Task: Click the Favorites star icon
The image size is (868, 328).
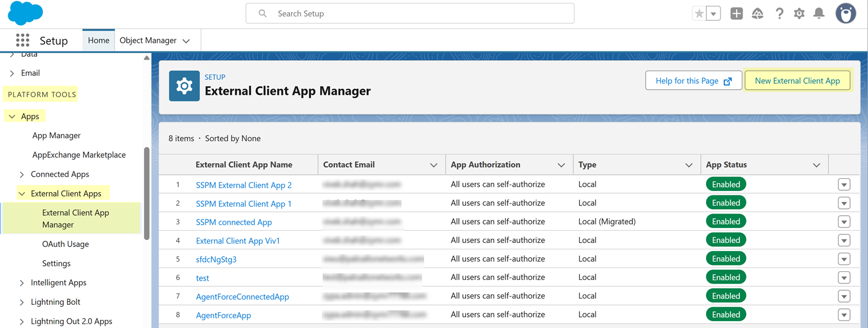Action: [x=699, y=14]
